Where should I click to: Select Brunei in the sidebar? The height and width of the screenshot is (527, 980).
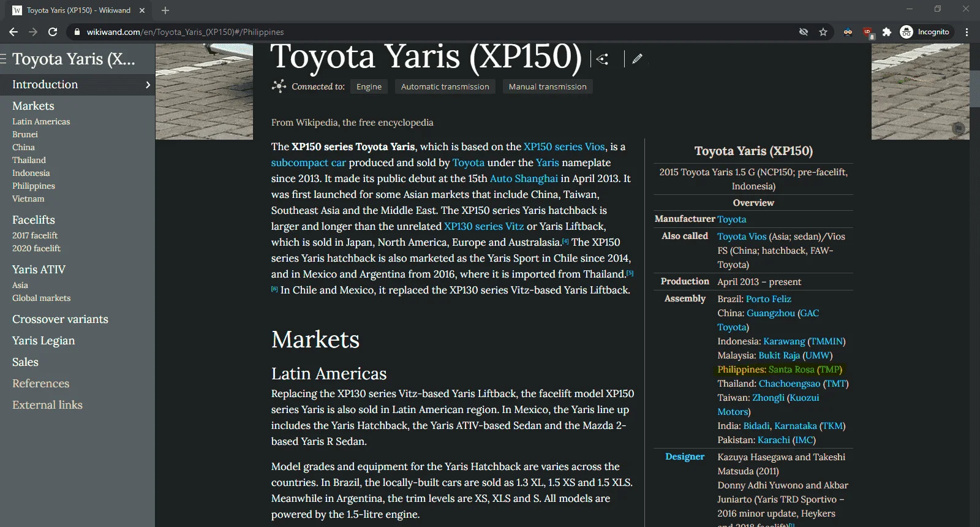[x=25, y=135]
